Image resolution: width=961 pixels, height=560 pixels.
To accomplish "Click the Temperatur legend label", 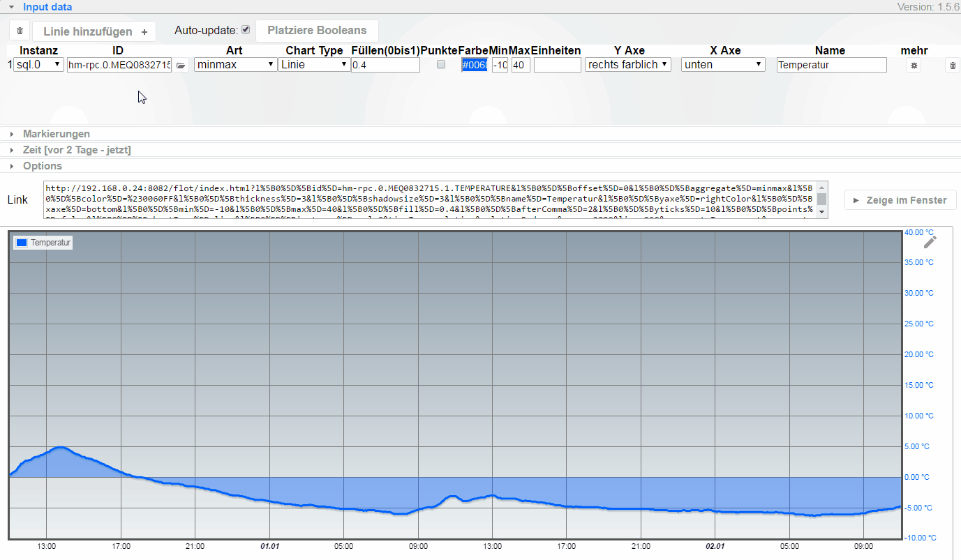I will 50,243.
